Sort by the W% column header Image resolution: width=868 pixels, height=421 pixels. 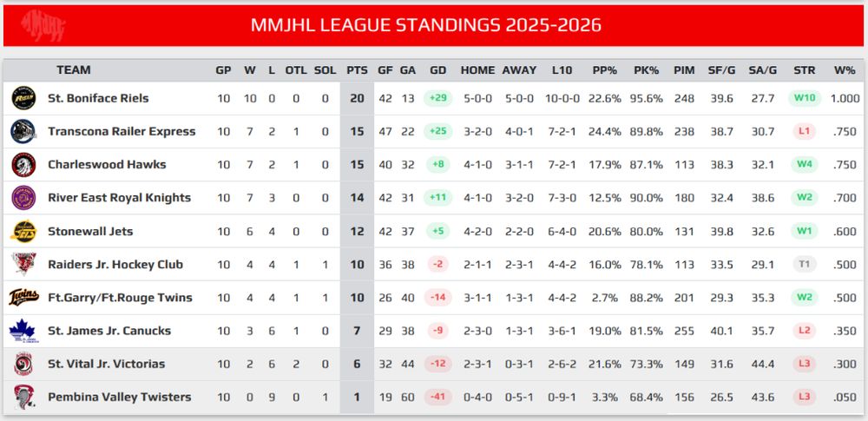coord(845,70)
